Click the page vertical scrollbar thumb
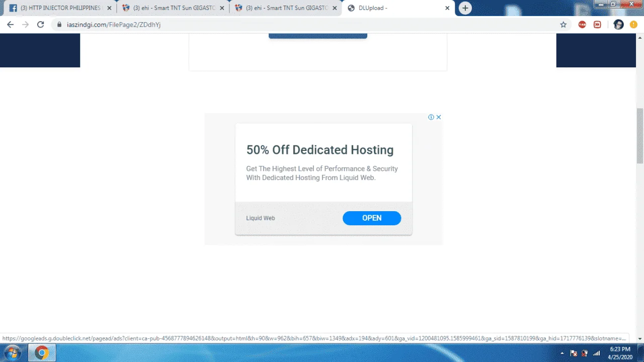644x362 pixels. pyautogui.click(x=640, y=136)
